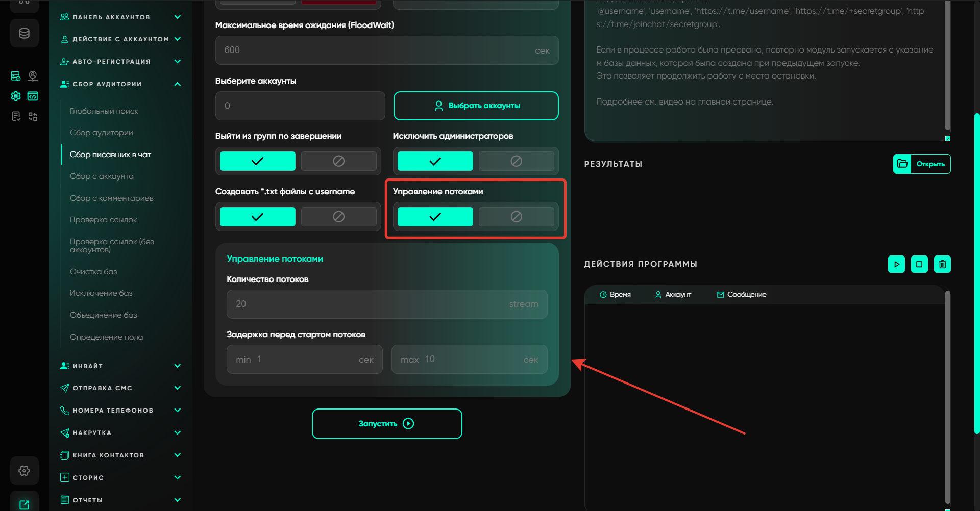
Task: Open settings gear at sidebar bottom
Action: pos(24,470)
